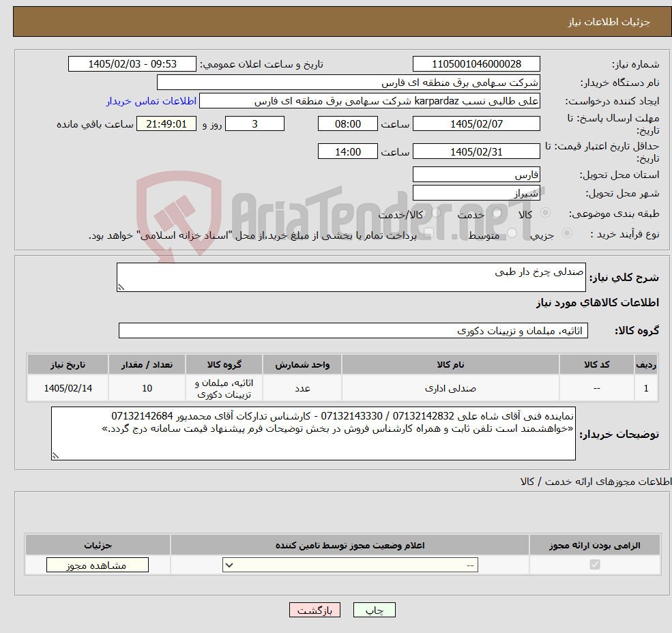Click the delivery province field فارس
This screenshot has height=633, width=672.
tap(476, 175)
